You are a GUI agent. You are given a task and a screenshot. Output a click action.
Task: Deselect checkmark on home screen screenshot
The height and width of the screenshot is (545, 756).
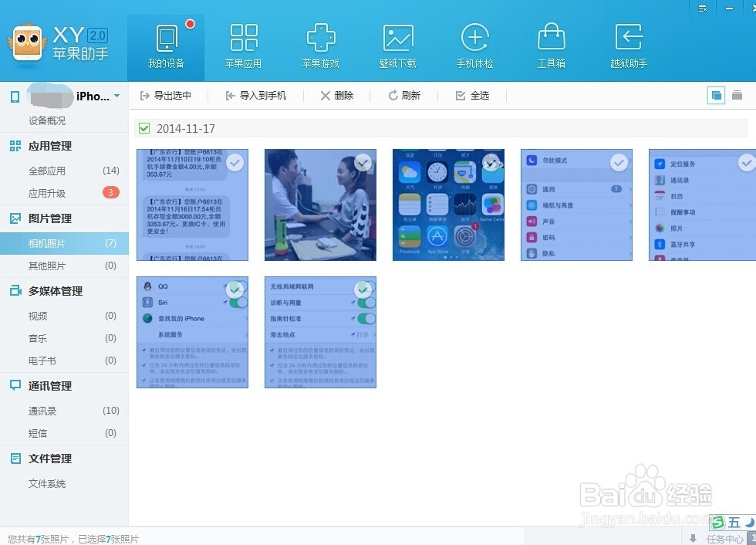tap(491, 163)
